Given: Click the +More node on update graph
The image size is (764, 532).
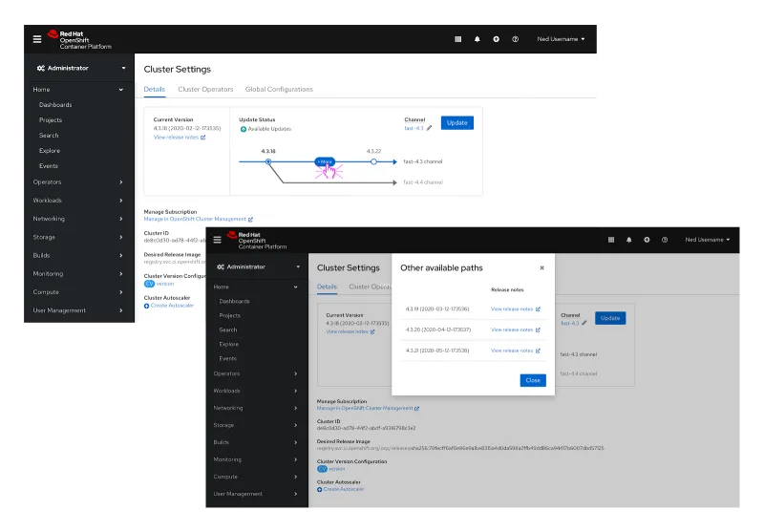Looking at the screenshot, I should coord(325,161).
